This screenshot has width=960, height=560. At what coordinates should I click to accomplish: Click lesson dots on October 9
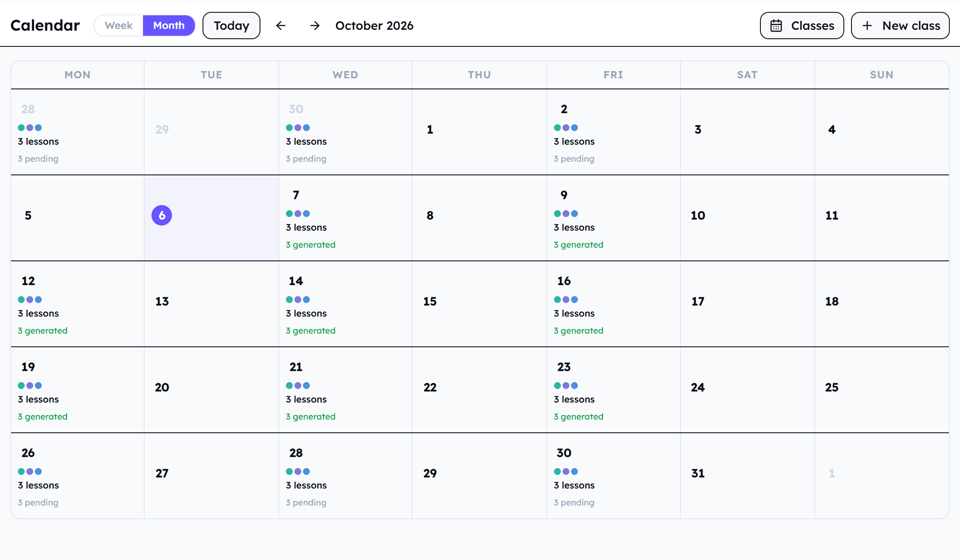(x=566, y=214)
